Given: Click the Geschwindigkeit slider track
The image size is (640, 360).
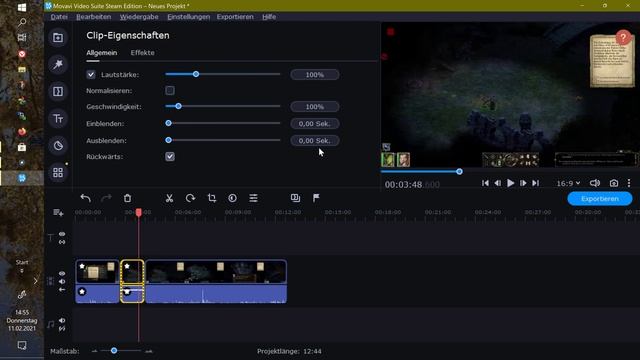Looking at the screenshot, I should 223,106.
